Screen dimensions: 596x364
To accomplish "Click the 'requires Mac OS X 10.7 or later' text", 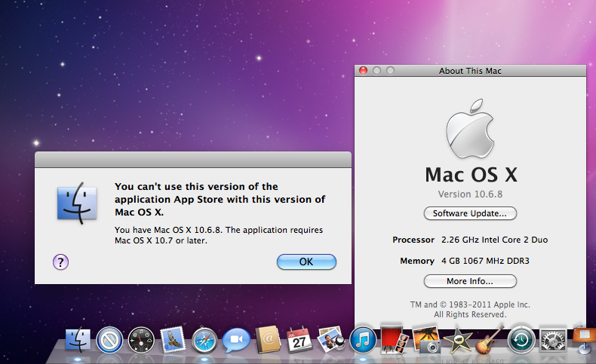I will click(219, 235).
